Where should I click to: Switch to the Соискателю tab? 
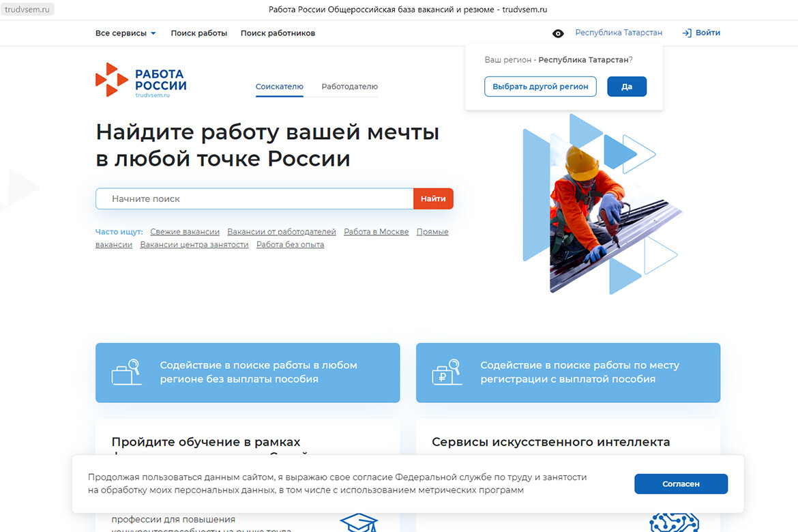[279, 87]
